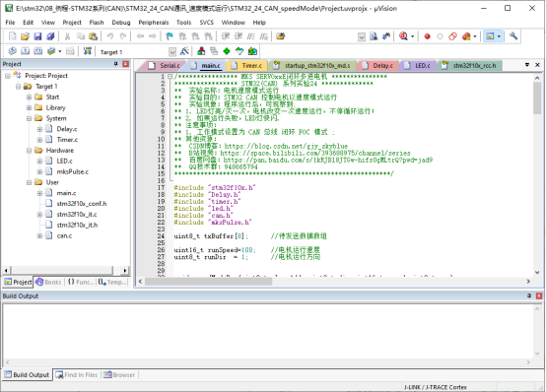546x392 pixels.
Task: Collapse the System folder
Action: tap(29, 119)
